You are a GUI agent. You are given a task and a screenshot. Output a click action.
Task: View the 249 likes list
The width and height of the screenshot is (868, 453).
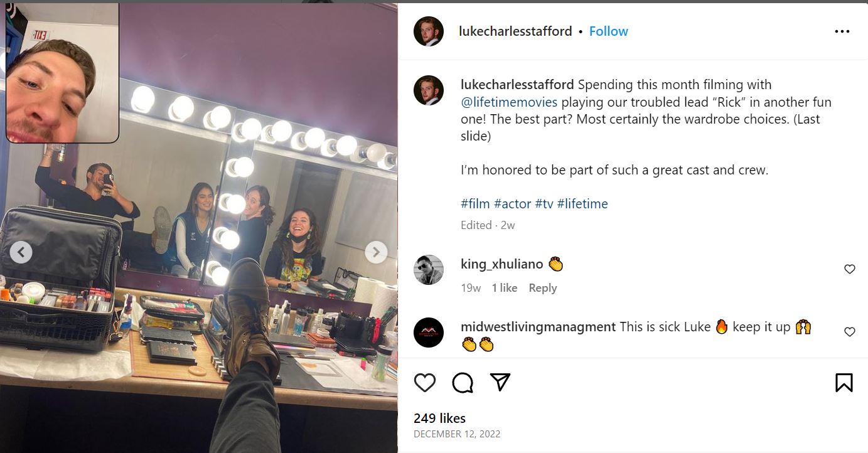439,418
